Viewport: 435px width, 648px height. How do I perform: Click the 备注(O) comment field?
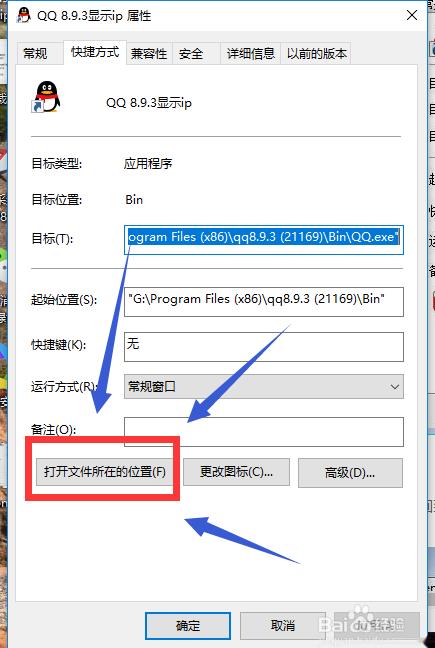click(264, 432)
